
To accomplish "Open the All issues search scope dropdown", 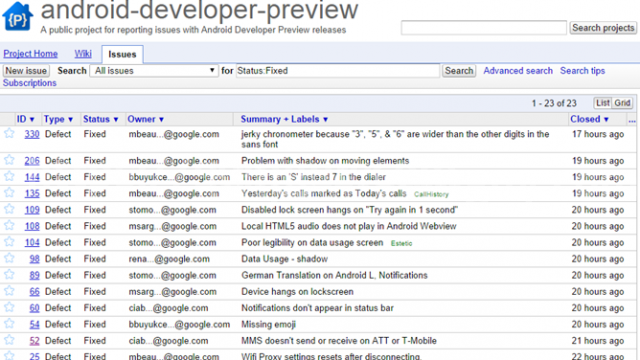I will pyautogui.click(x=154, y=71).
